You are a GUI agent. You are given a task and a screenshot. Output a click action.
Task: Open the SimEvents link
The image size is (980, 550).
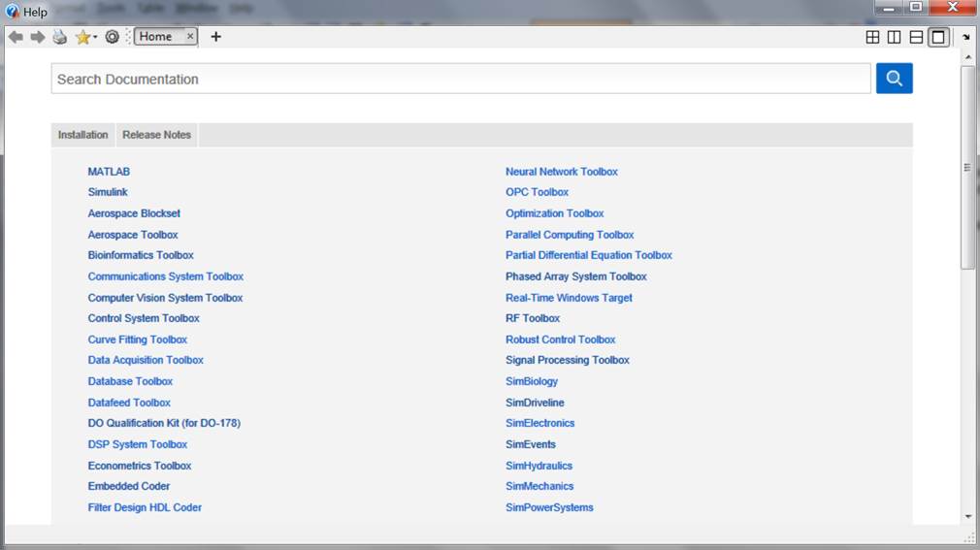(531, 444)
